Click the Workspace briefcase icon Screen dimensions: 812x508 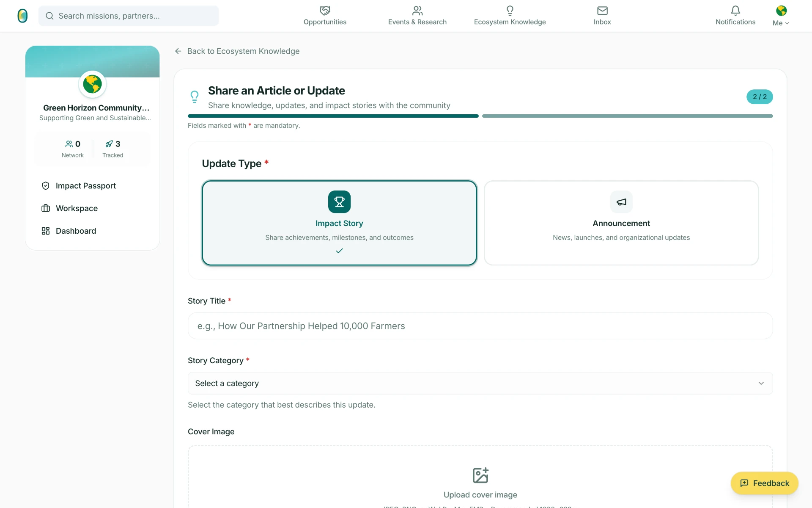click(46, 208)
